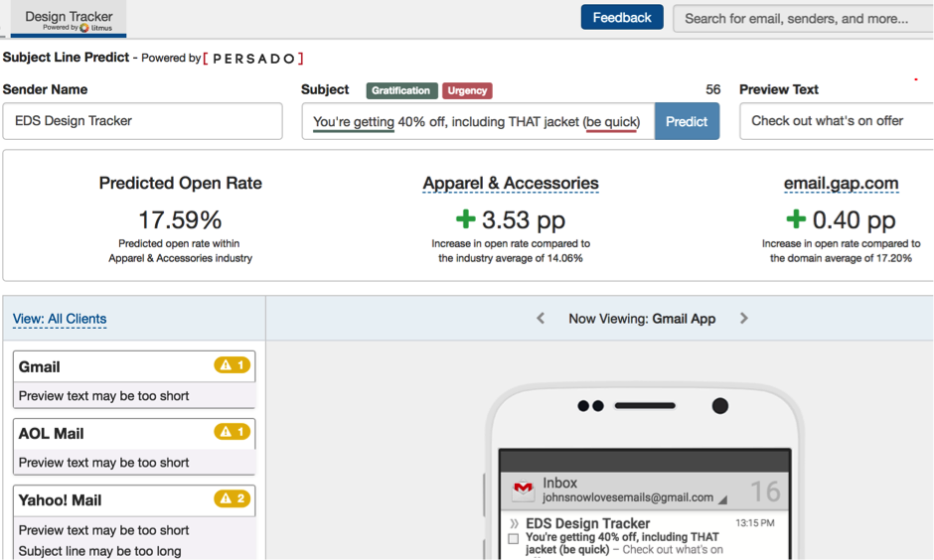Image resolution: width=934 pixels, height=560 pixels.
Task: Open the email.gap.com domain link
Action: pos(841,184)
